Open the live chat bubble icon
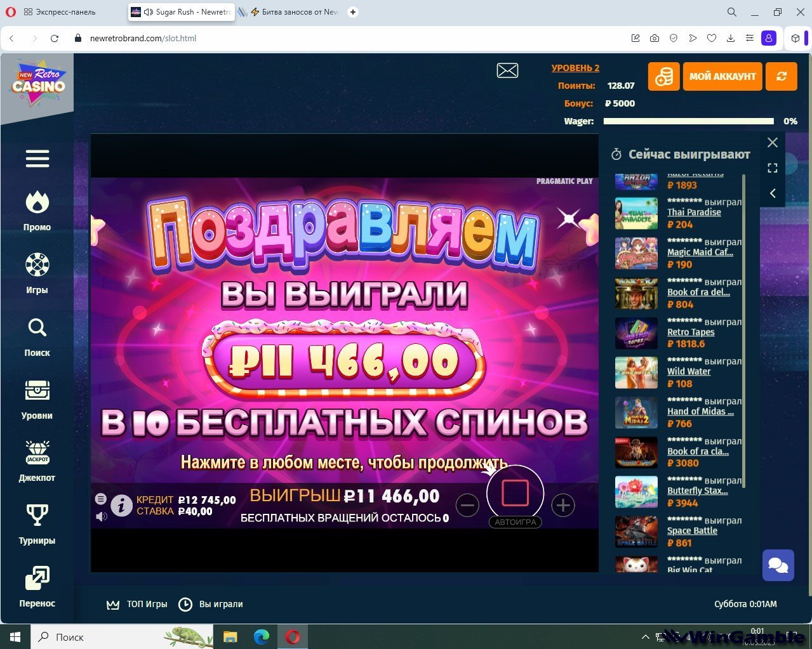This screenshot has height=649, width=812. click(778, 565)
